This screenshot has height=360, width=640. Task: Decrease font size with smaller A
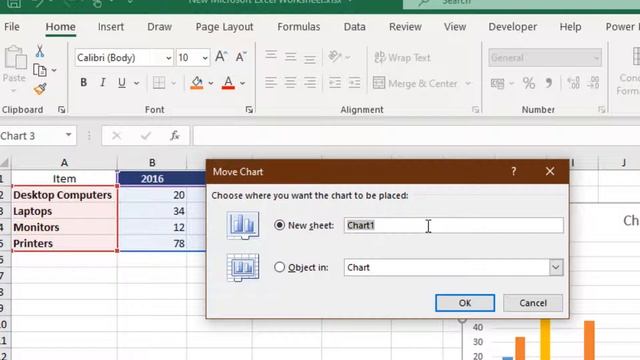(x=241, y=57)
